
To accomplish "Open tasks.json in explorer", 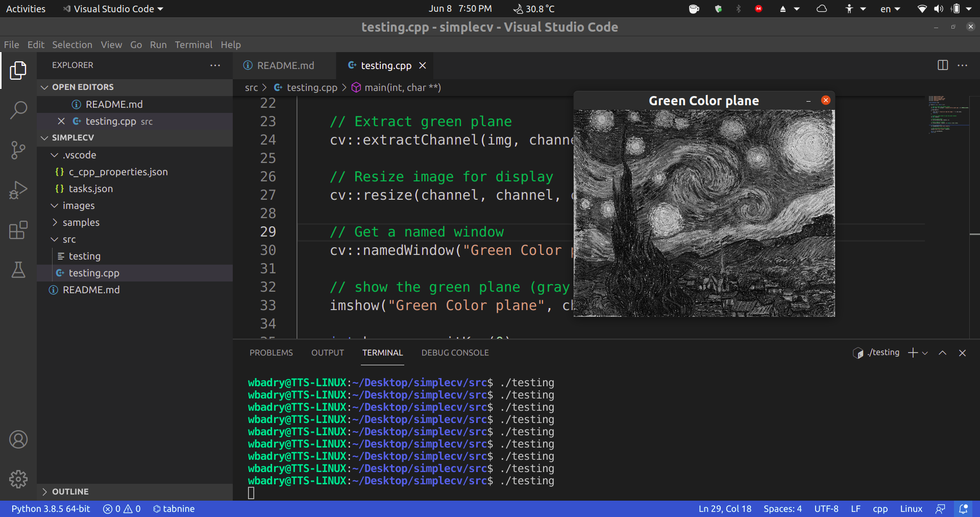I will point(135,189).
